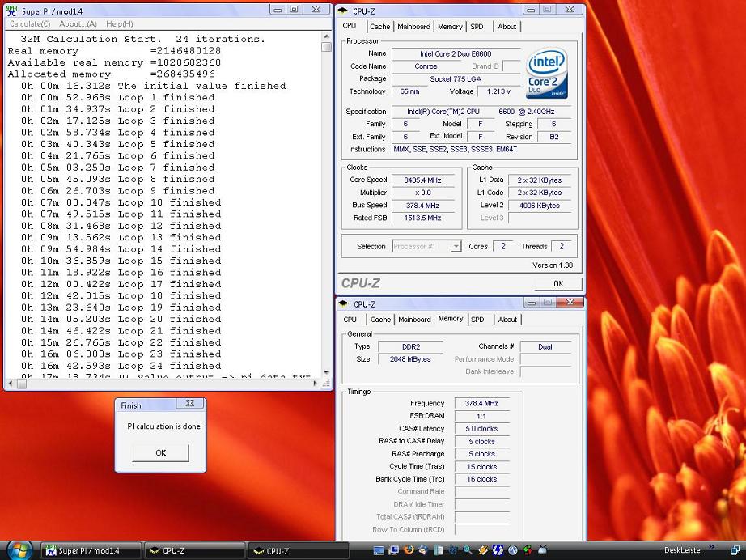Click Super PI horizontal scrollbar right arrow
Viewport: 746px width, 560px height.
(315, 384)
